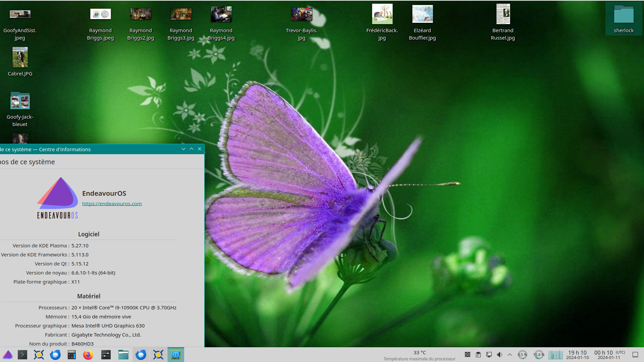
Task: Launch the Konsole terminal from the taskbar
Action: point(22,355)
